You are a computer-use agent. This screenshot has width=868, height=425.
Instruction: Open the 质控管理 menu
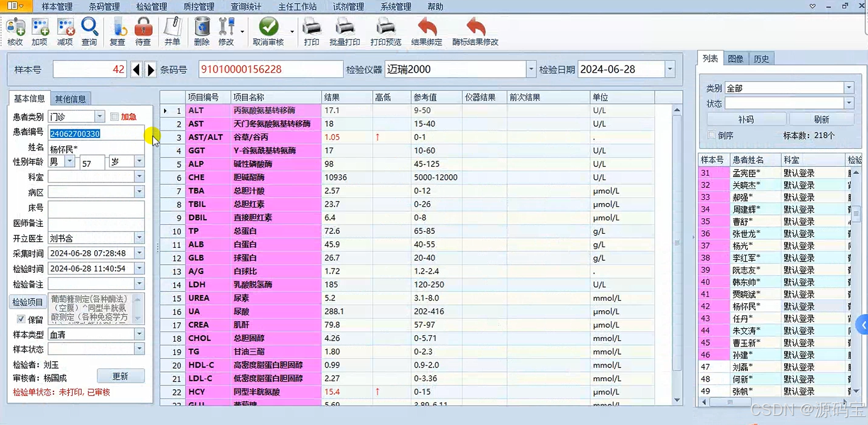point(199,6)
